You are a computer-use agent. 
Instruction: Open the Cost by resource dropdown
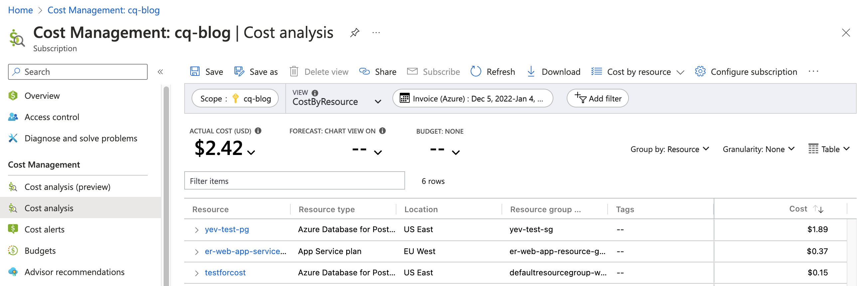(x=638, y=72)
